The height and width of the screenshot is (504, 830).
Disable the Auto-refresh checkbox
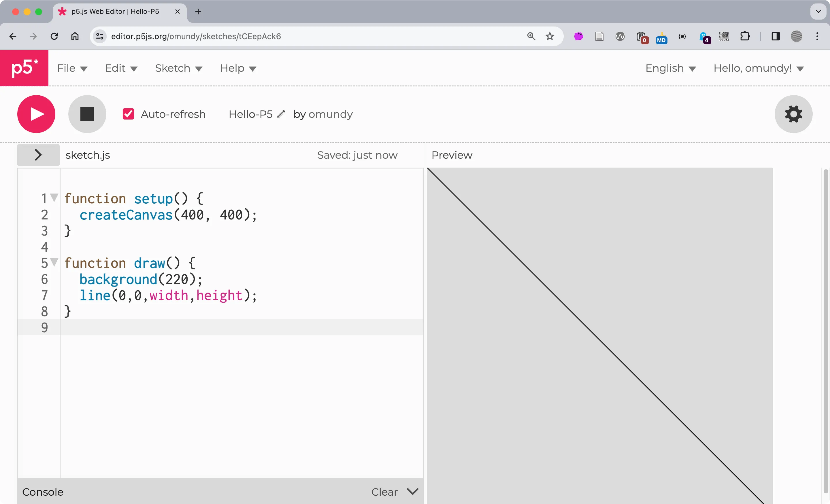tap(128, 114)
